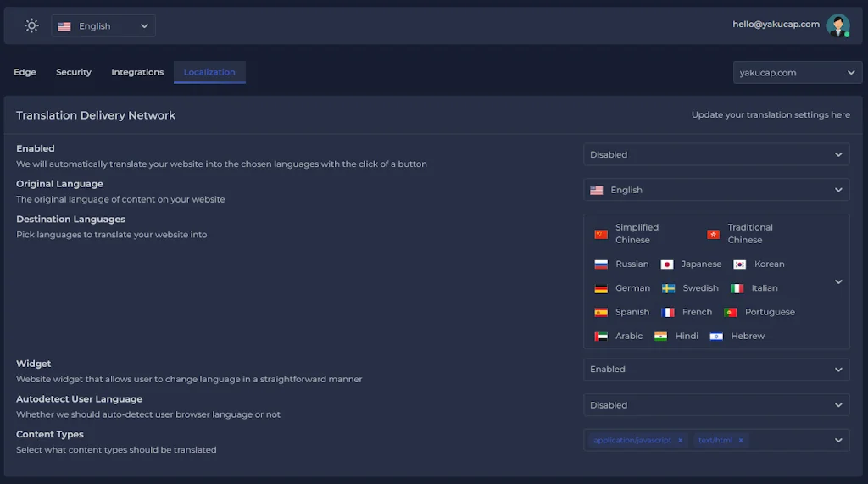The height and width of the screenshot is (484, 868).
Task: Click the Traditional Chinese flag icon
Action: pyautogui.click(x=713, y=234)
